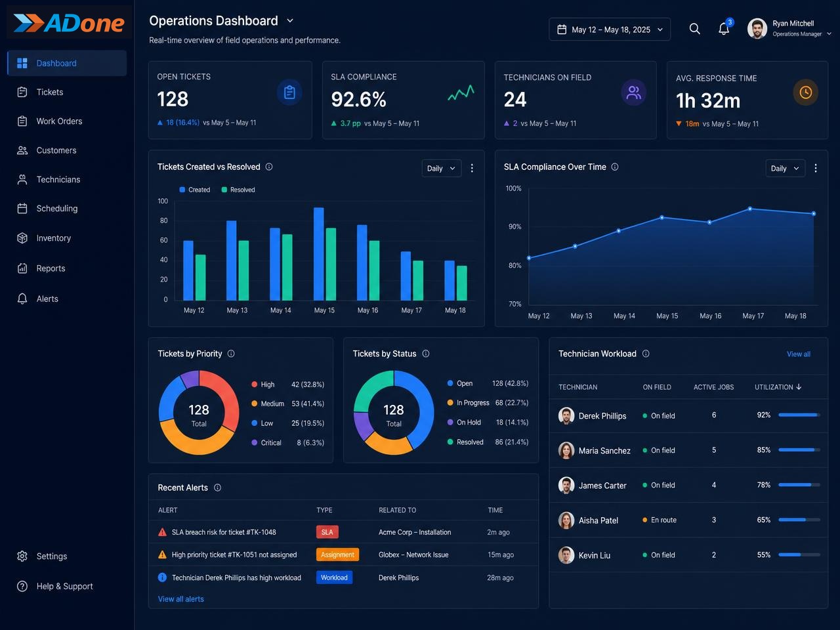840x630 pixels.
Task: Click the Customers people icon
Action: [x=22, y=150]
